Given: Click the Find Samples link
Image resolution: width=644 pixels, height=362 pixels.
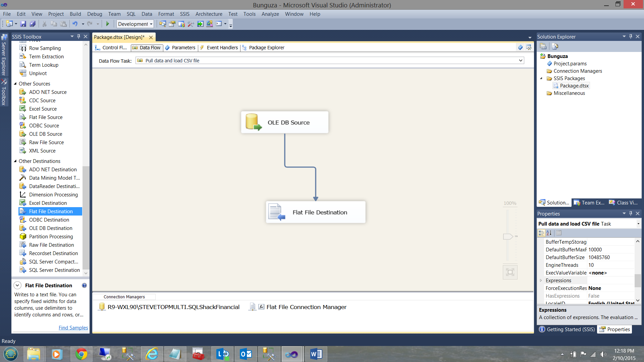Looking at the screenshot, I should (73, 328).
